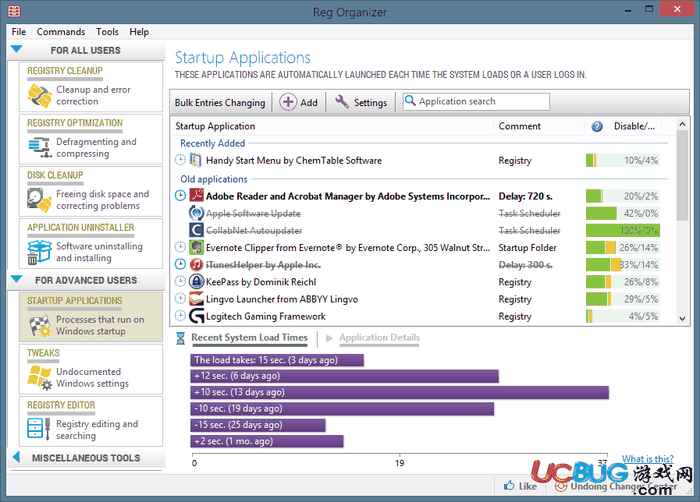Select Startup Applications checkered flag icon
700x502 pixels.
[40, 326]
